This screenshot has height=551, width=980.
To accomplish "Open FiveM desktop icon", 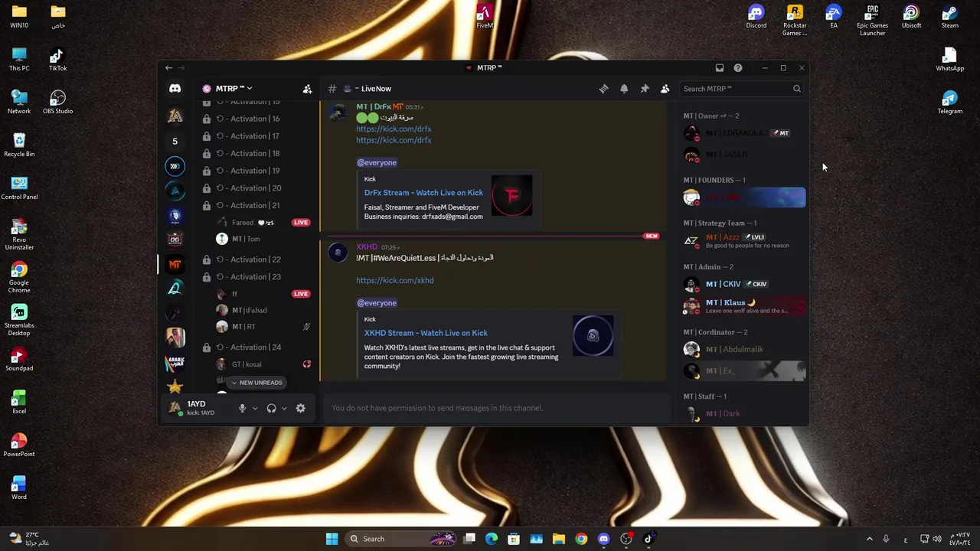I will pyautogui.click(x=485, y=17).
